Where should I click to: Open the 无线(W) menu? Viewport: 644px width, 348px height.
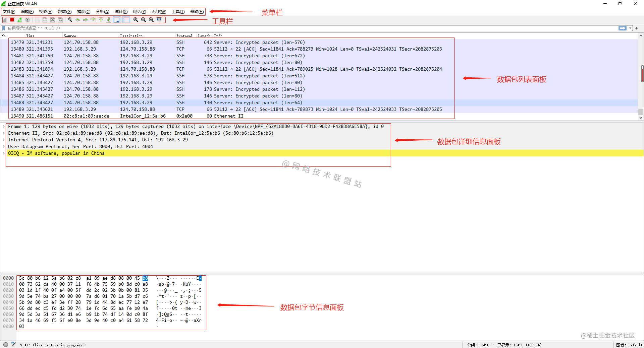(x=159, y=11)
